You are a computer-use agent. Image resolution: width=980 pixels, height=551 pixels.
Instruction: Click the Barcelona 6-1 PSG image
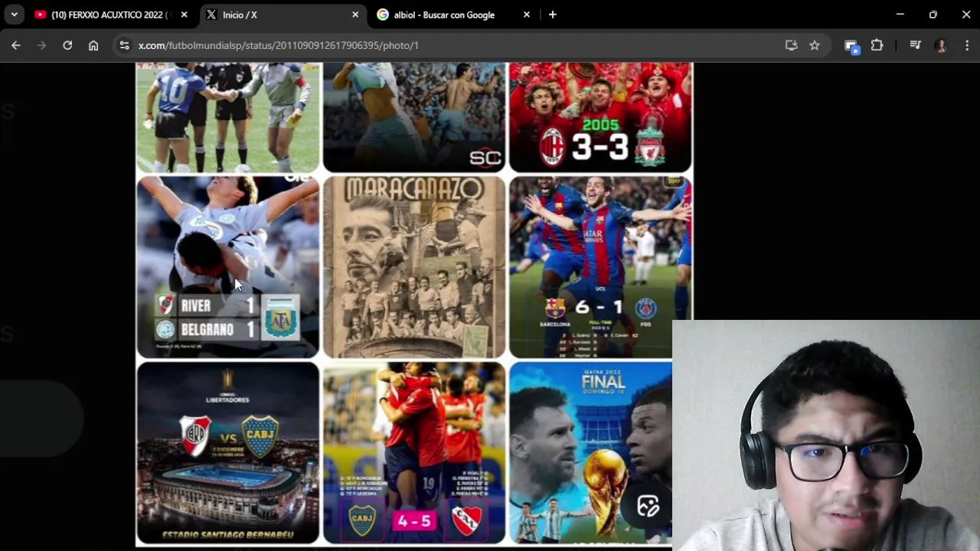point(601,267)
